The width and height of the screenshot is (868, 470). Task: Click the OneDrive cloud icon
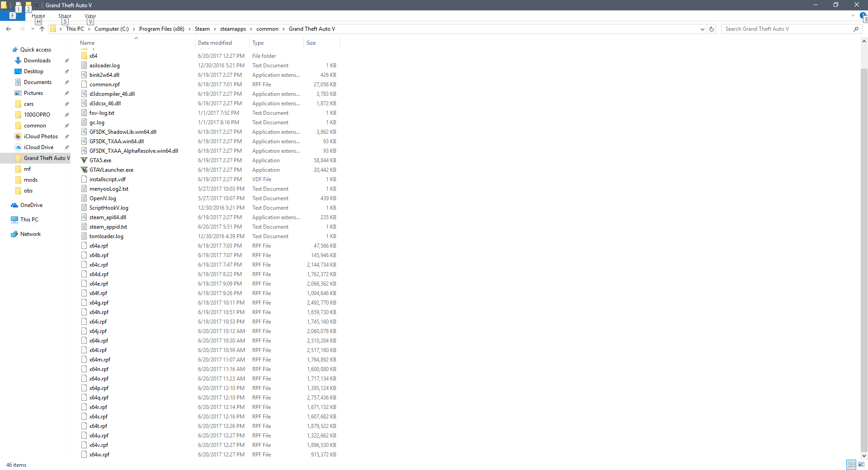click(14, 205)
